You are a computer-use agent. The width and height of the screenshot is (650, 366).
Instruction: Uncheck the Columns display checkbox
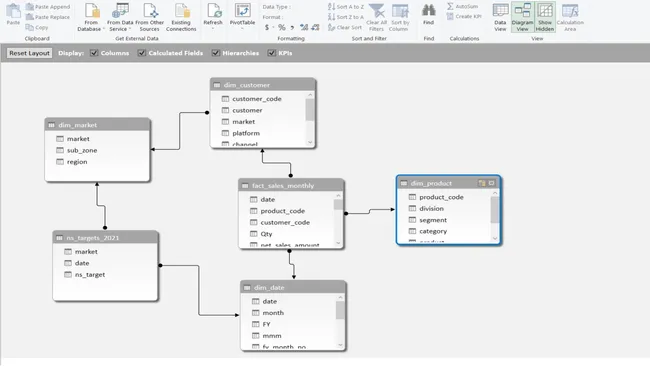[x=94, y=53]
